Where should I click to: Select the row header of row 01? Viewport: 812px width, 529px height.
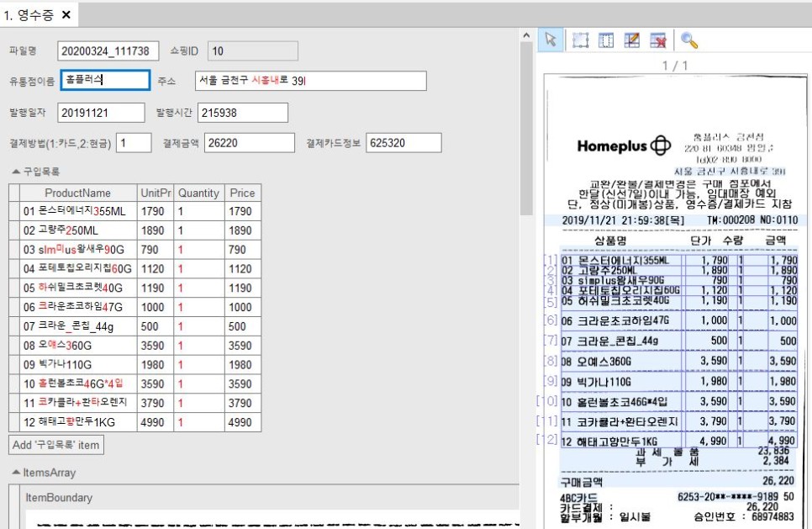[14, 211]
